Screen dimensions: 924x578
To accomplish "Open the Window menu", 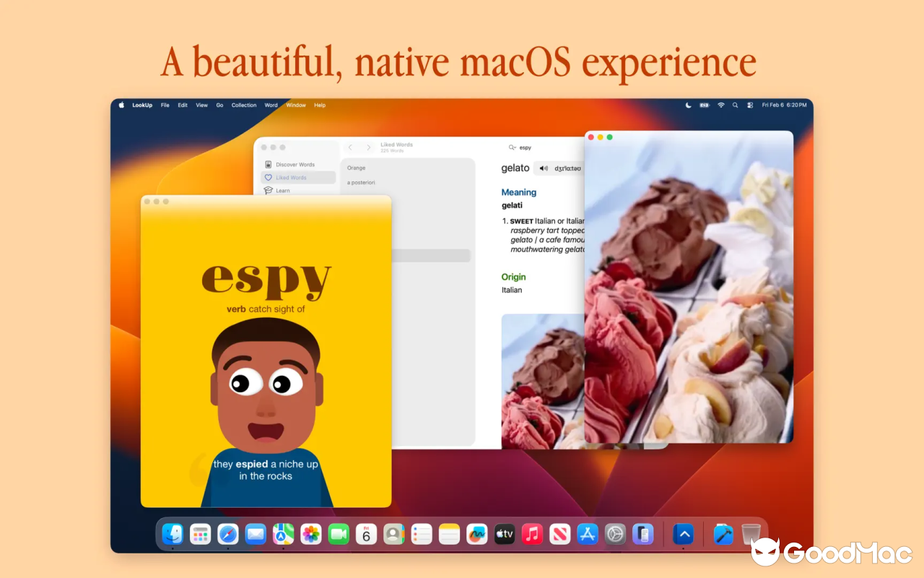I will (x=296, y=105).
